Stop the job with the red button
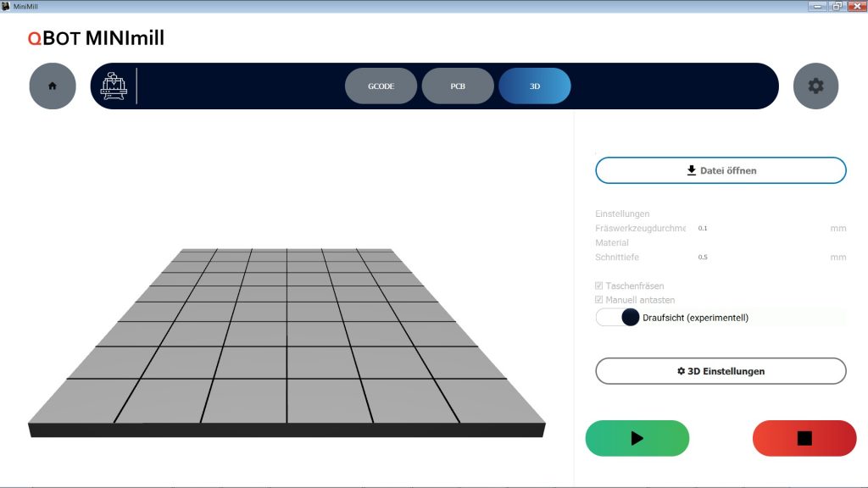The width and height of the screenshot is (868, 488). pyautogui.click(x=804, y=438)
